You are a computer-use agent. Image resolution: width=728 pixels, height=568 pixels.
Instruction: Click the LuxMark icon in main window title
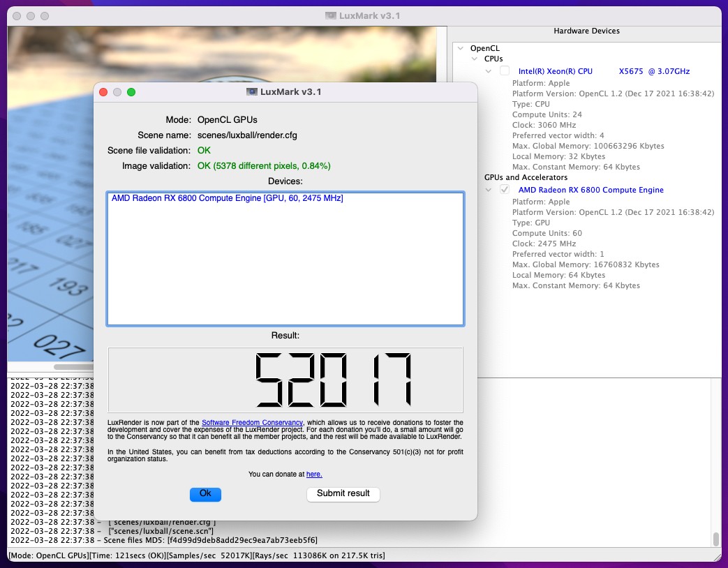[331, 16]
